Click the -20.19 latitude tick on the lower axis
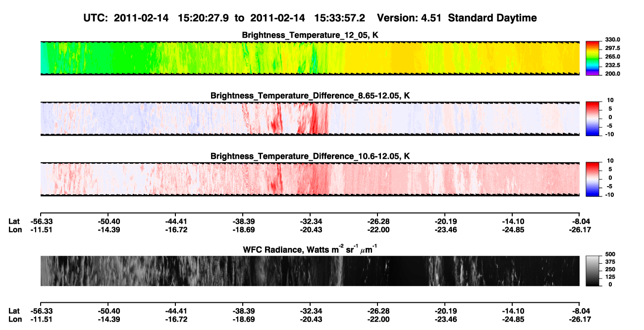 [445, 311]
